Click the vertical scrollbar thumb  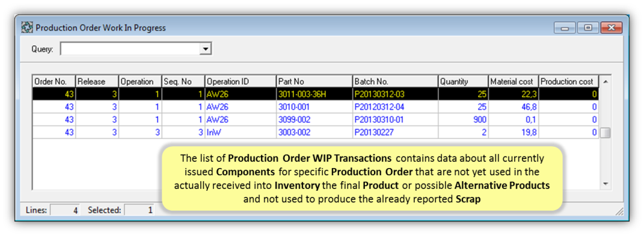point(605,133)
